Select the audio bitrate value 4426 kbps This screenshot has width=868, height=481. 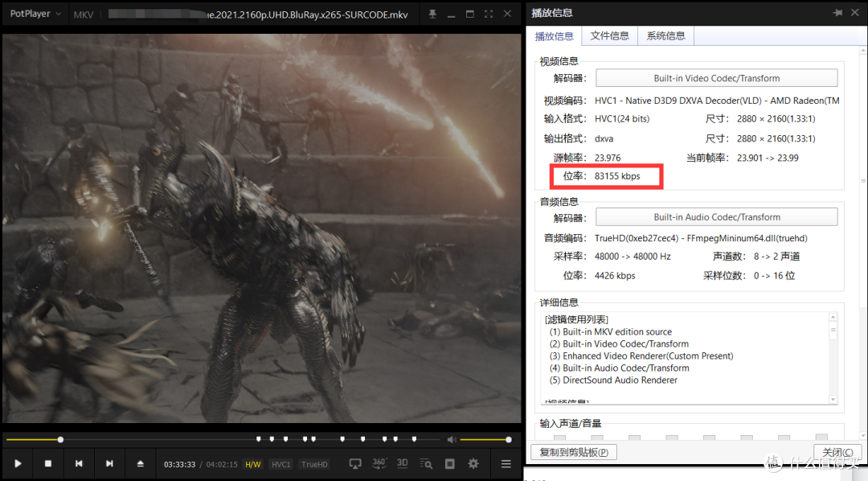click(x=615, y=275)
